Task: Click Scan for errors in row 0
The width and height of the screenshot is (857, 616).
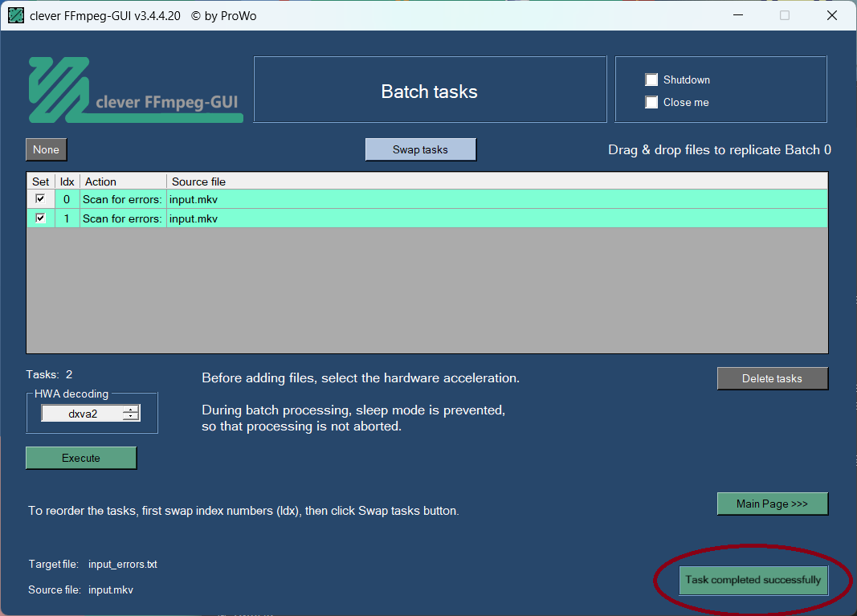Action: (x=122, y=199)
